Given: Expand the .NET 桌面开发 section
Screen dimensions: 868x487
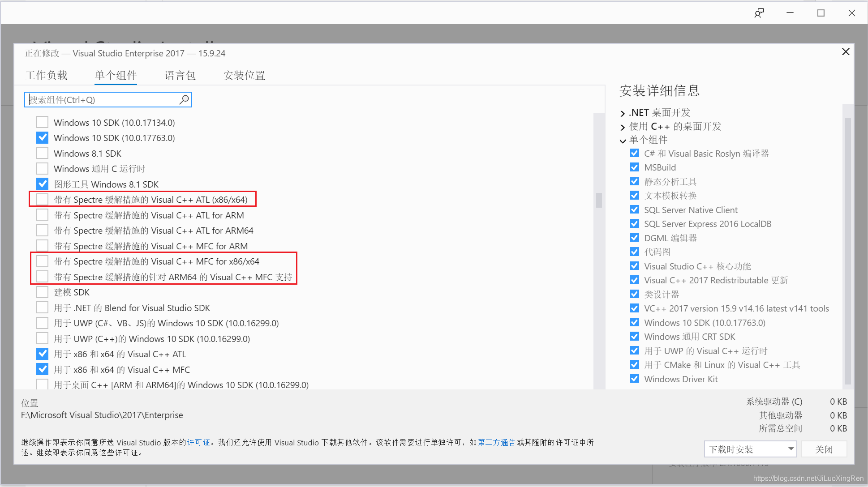Looking at the screenshot, I should click(623, 113).
